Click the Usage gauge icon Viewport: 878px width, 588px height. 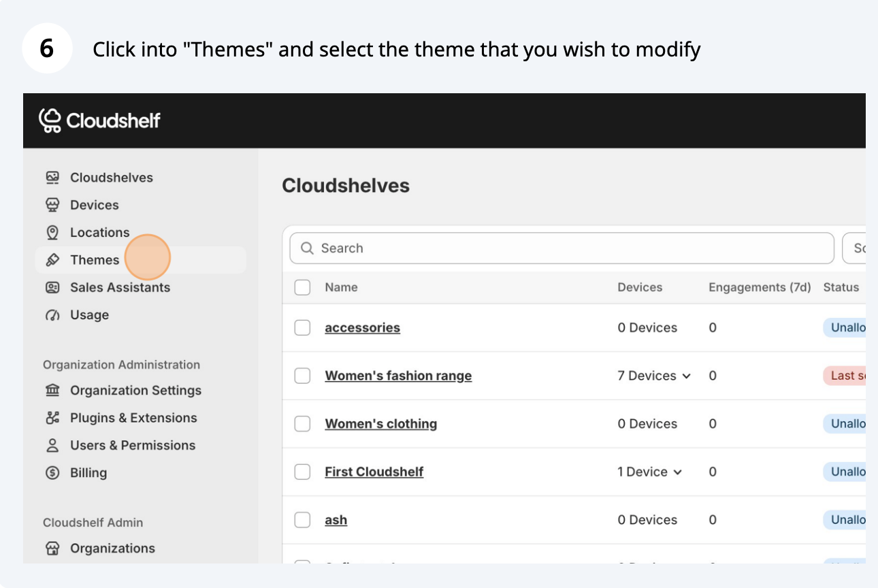pyautogui.click(x=52, y=315)
